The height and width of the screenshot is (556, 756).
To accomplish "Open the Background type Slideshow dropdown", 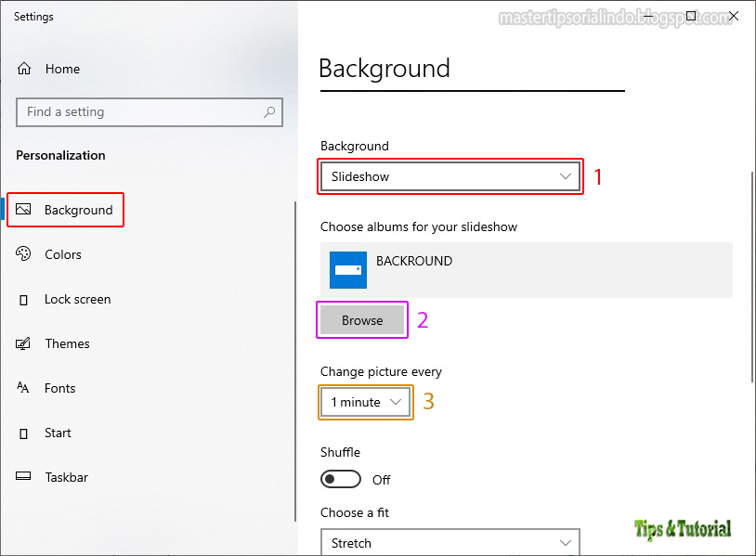I will pyautogui.click(x=450, y=176).
